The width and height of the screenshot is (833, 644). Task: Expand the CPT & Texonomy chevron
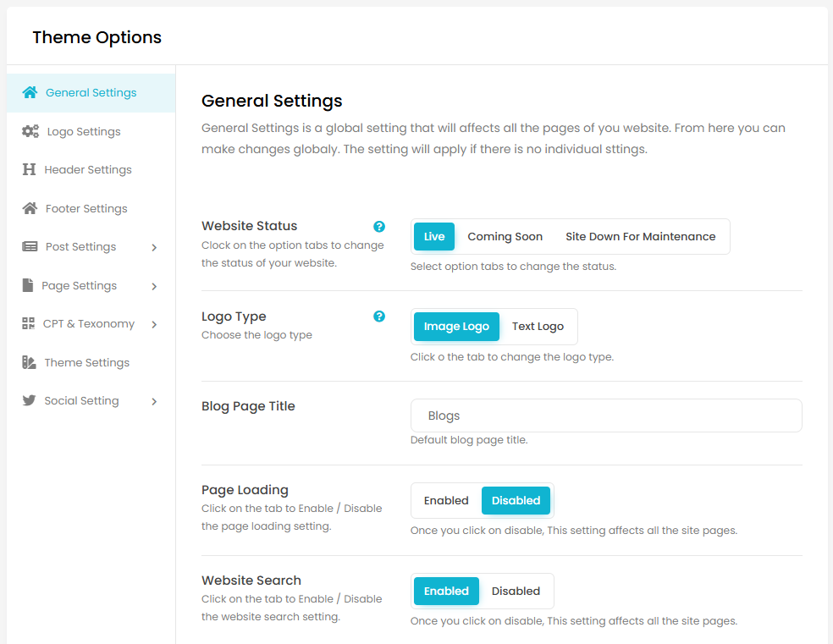pyautogui.click(x=154, y=324)
